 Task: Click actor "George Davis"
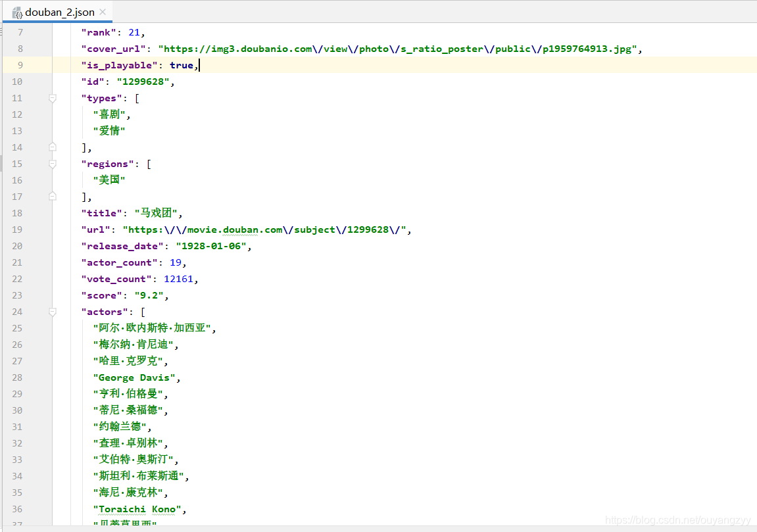coord(134,377)
